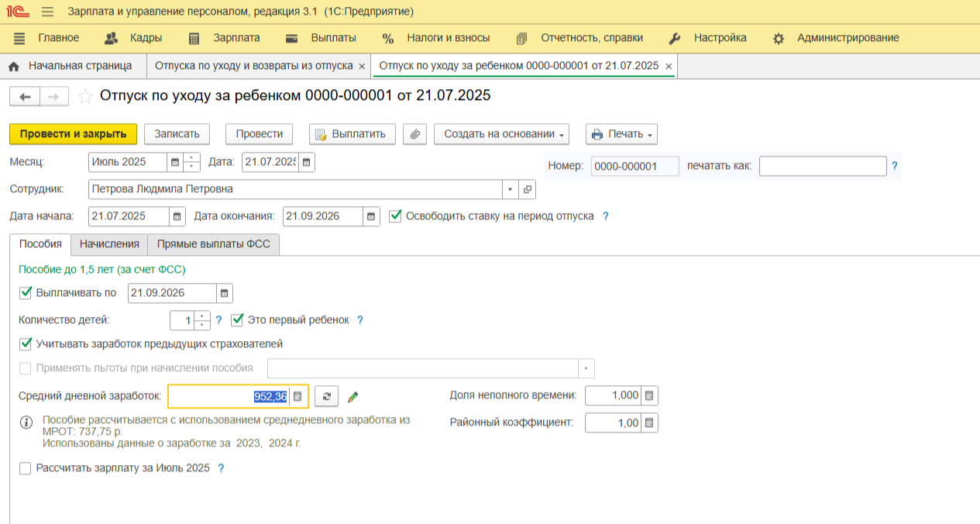
Task: Click the paperclip attachments icon
Action: point(414,134)
